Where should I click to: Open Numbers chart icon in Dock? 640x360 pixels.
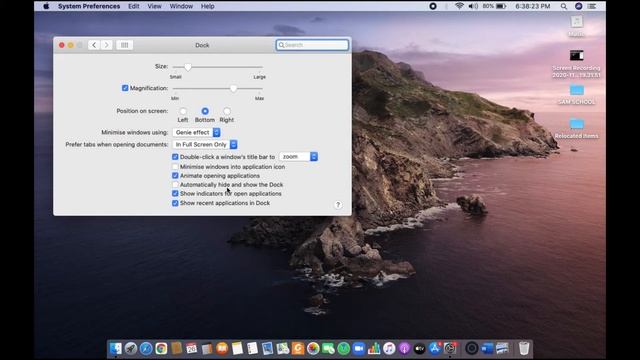[374, 348]
